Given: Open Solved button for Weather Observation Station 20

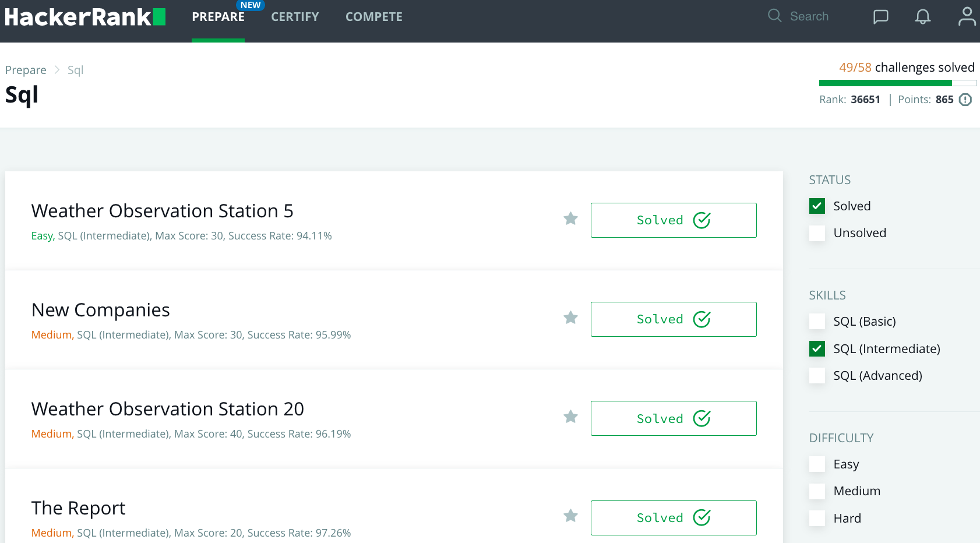Looking at the screenshot, I should point(674,418).
